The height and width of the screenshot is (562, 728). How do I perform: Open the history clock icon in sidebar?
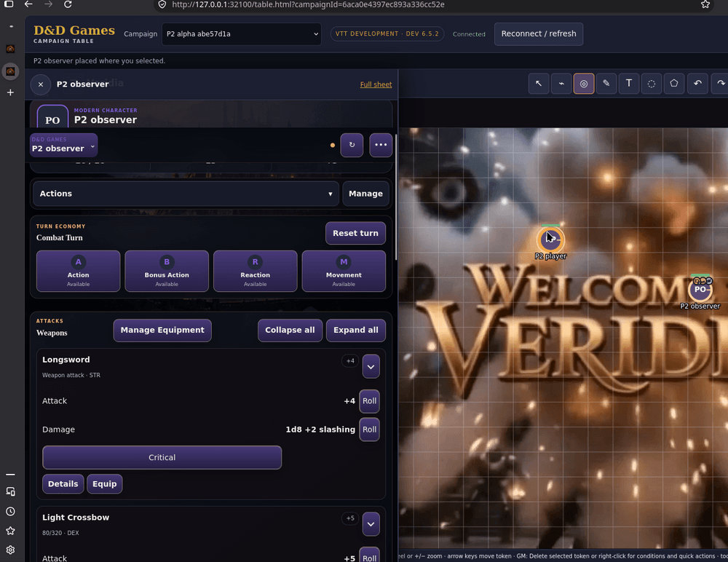coord(10,511)
